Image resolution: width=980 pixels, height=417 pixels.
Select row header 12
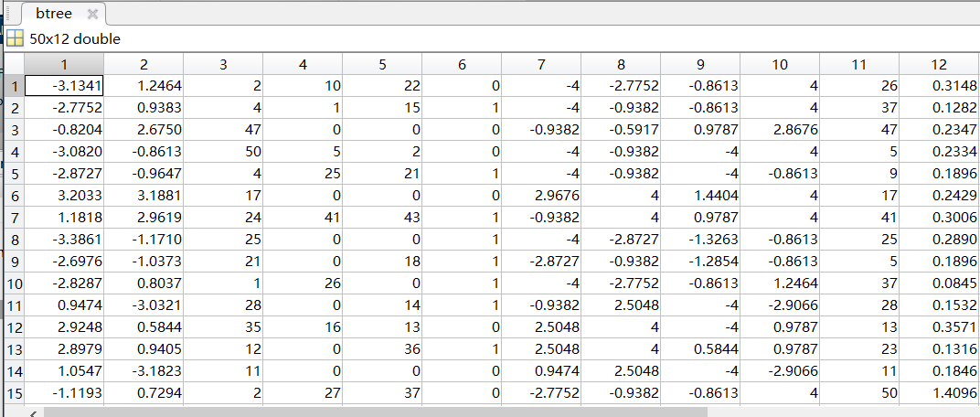click(15, 327)
